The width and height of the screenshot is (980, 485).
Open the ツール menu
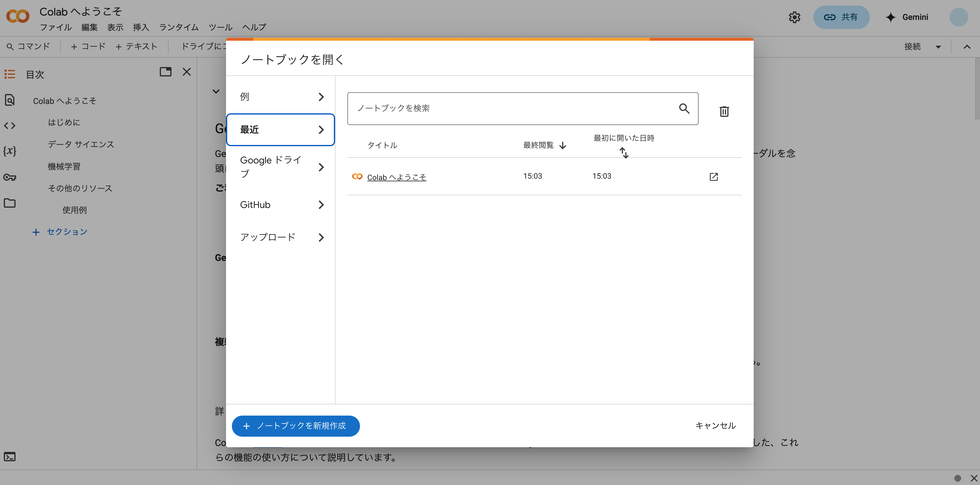[x=221, y=27]
